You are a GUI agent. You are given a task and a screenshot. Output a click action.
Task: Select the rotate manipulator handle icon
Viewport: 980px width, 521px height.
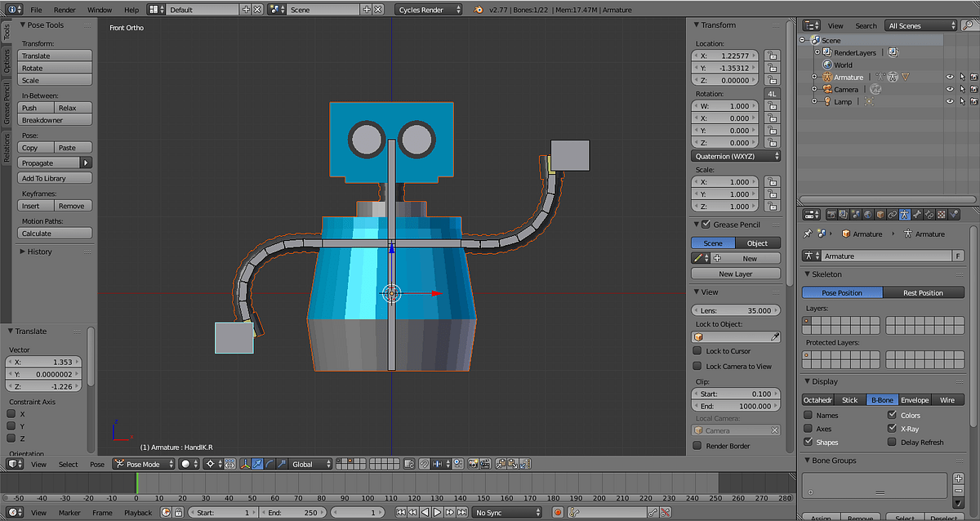tap(269, 464)
